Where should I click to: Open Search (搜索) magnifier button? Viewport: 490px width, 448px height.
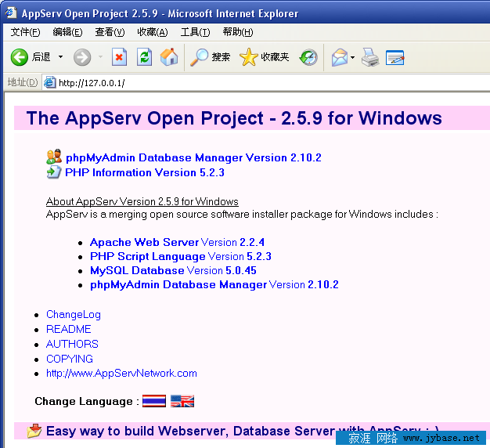(210, 57)
